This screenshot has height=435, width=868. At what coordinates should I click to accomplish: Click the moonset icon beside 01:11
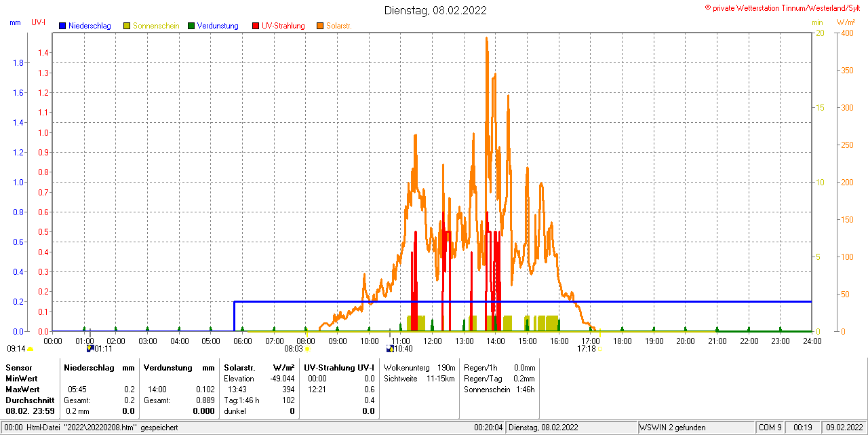90,348
